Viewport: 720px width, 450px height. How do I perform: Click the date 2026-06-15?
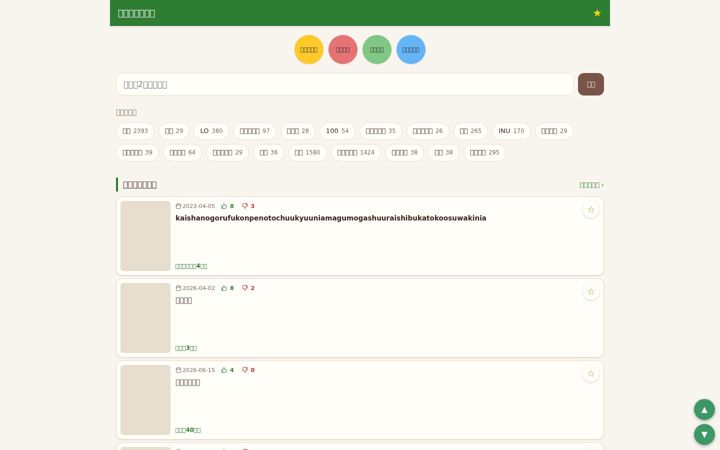pos(198,370)
